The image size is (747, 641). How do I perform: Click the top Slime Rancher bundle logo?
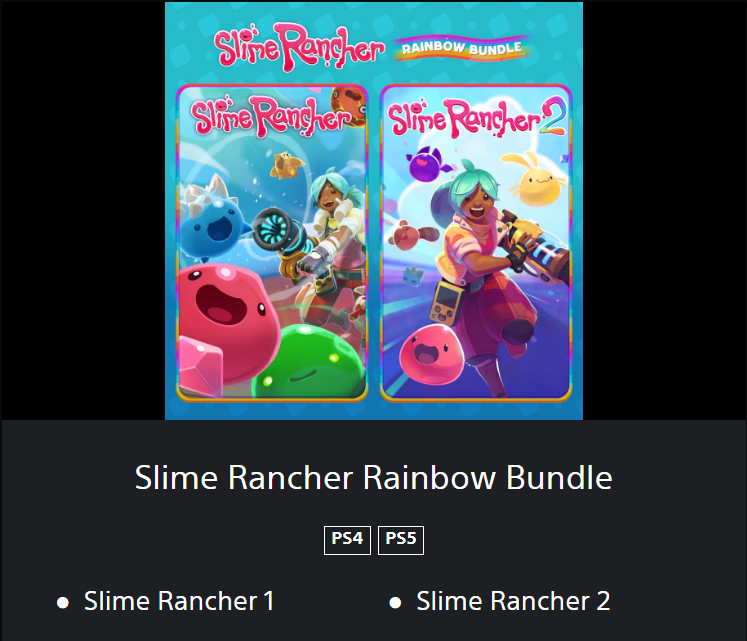[299, 47]
